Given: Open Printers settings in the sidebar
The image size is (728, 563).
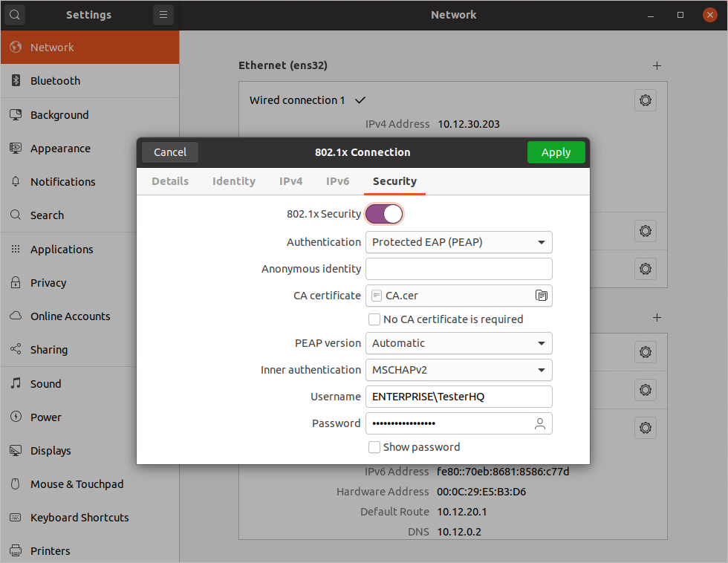Looking at the screenshot, I should (50, 551).
